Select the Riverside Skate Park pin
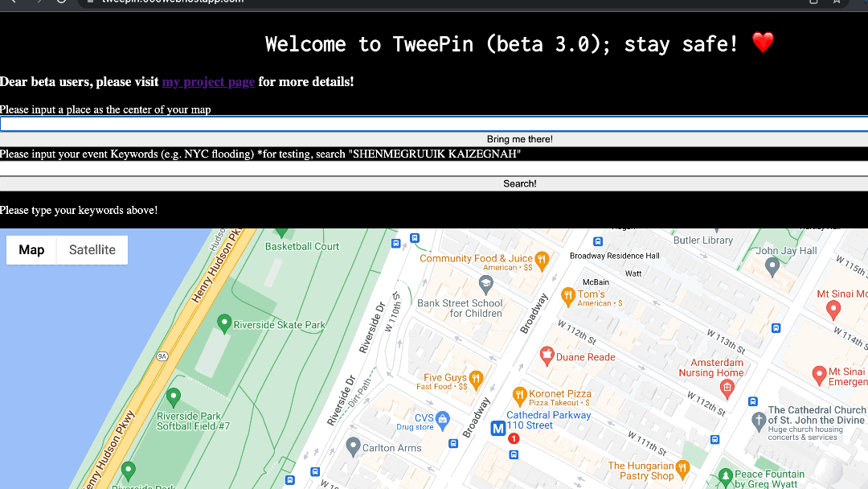The image size is (868, 489). [x=224, y=323]
